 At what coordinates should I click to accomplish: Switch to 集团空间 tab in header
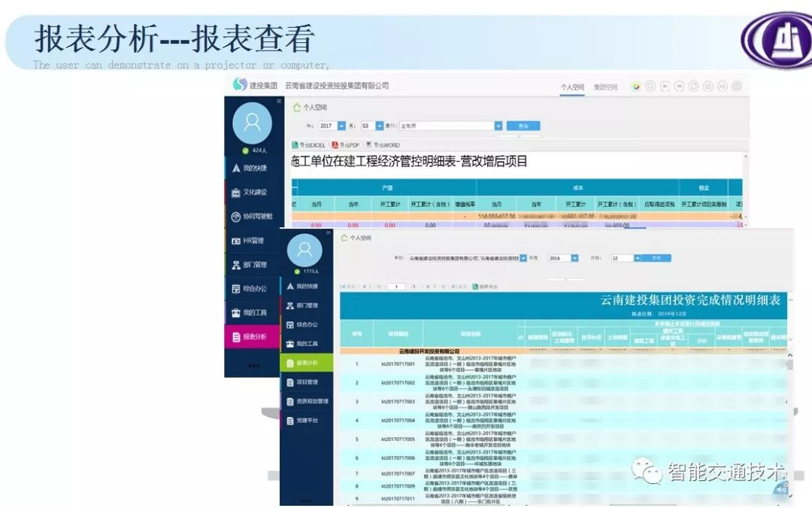[x=605, y=87]
